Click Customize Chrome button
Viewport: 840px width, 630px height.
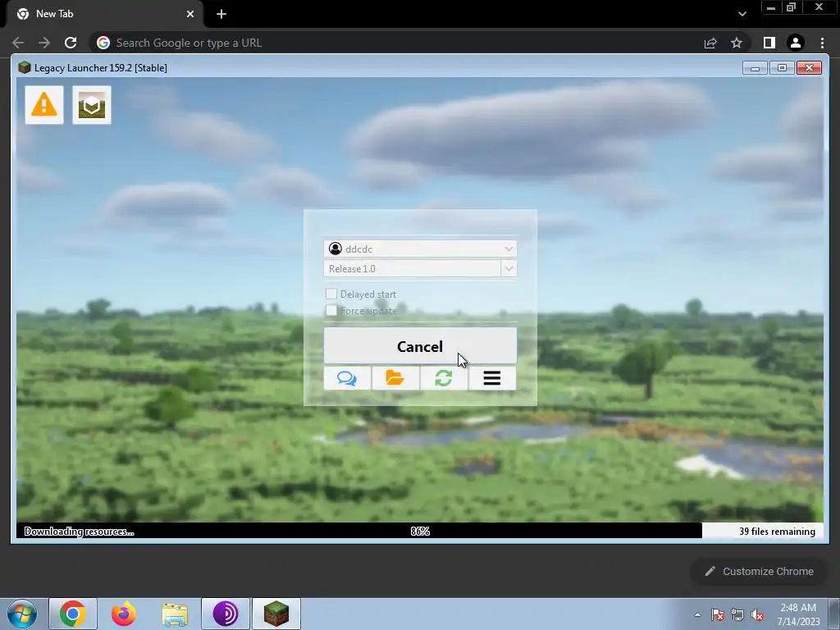click(x=760, y=572)
